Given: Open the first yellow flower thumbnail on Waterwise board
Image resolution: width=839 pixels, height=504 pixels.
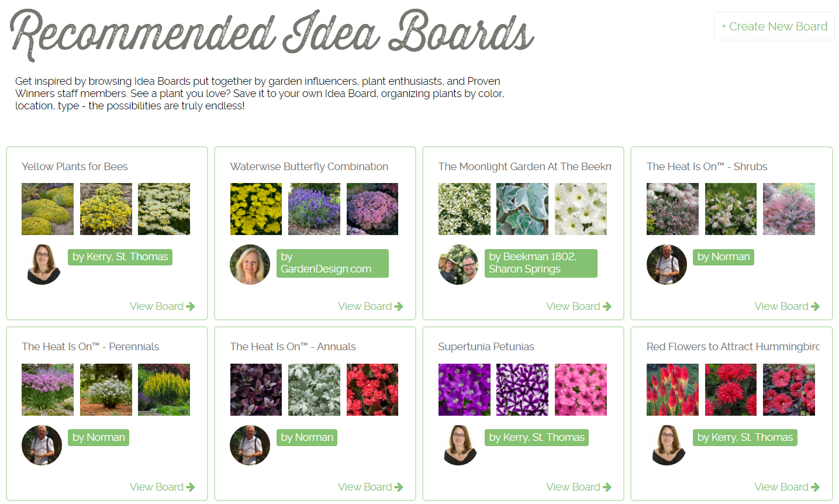Looking at the screenshot, I should (256, 209).
